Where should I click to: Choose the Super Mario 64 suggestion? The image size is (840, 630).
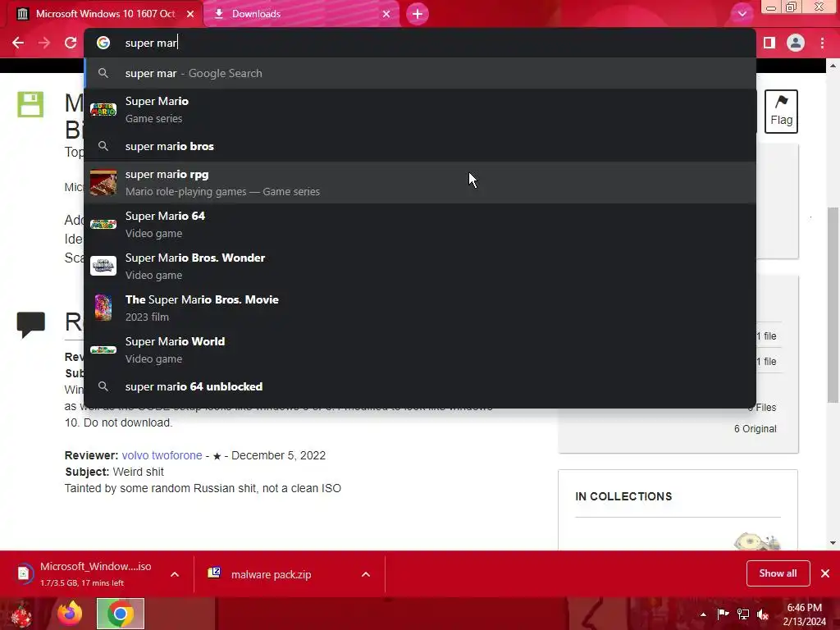pos(420,225)
